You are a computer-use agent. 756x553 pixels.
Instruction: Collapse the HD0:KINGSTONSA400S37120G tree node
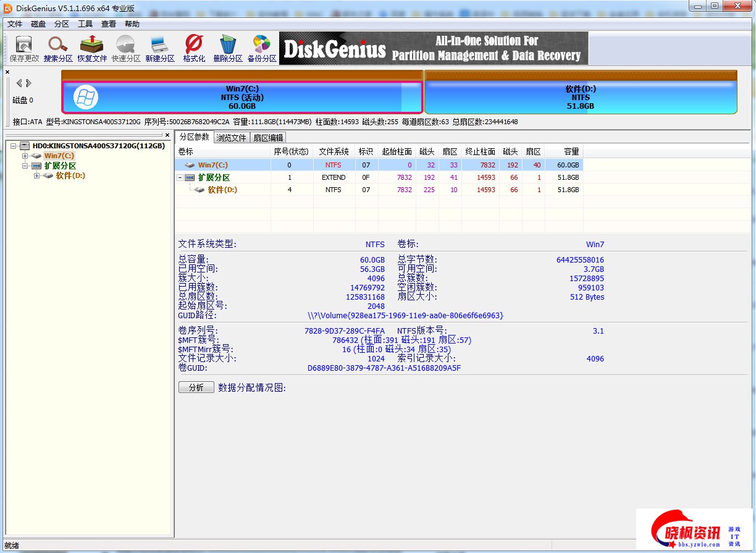(x=14, y=146)
